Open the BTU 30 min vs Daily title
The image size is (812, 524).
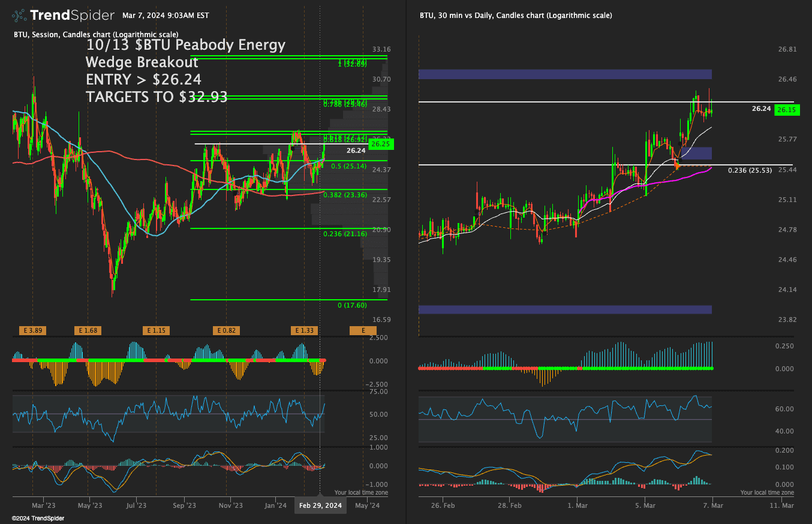pos(516,16)
